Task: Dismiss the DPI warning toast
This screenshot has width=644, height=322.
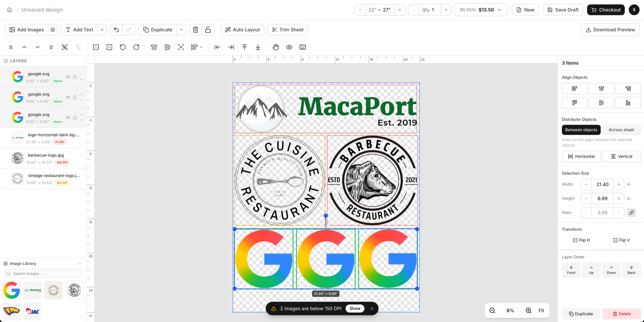Action: pos(372,308)
